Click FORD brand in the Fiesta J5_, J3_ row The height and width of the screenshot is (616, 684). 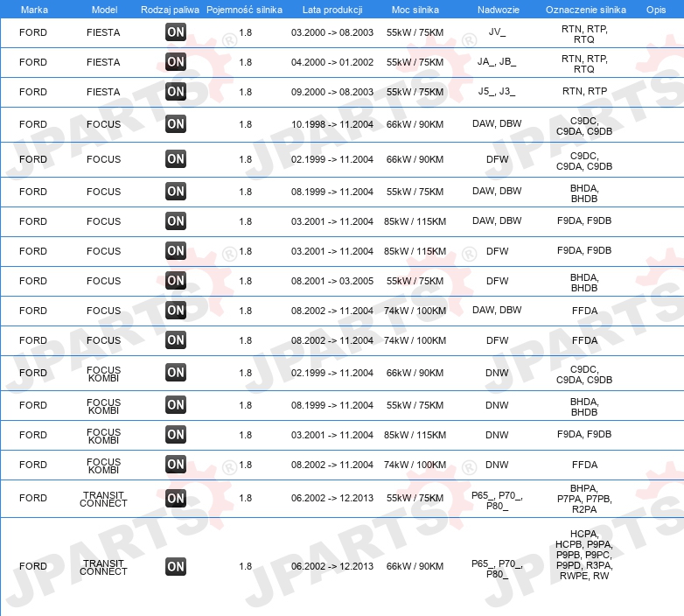pyautogui.click(x=33, y=92)
